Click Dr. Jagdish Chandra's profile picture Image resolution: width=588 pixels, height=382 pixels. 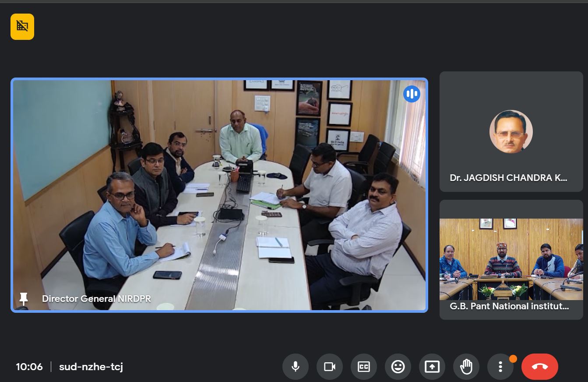[x=511, y=131]
